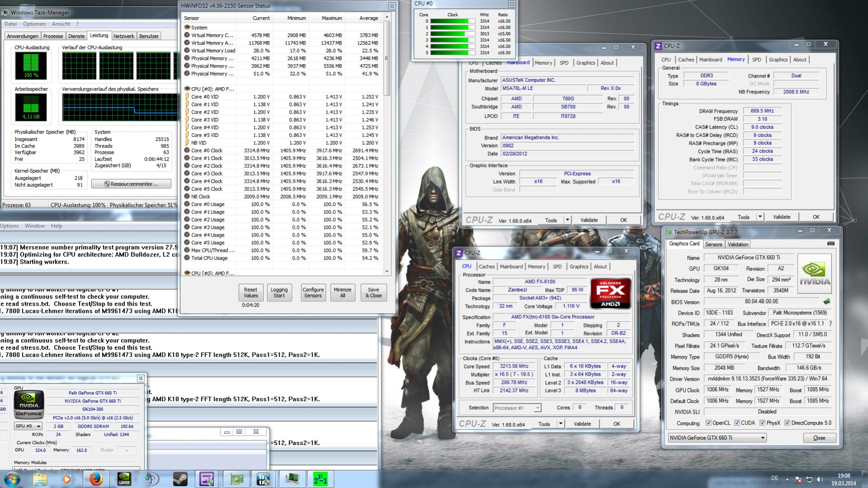Switch to the Validation tab in GPU-Z

738,244
